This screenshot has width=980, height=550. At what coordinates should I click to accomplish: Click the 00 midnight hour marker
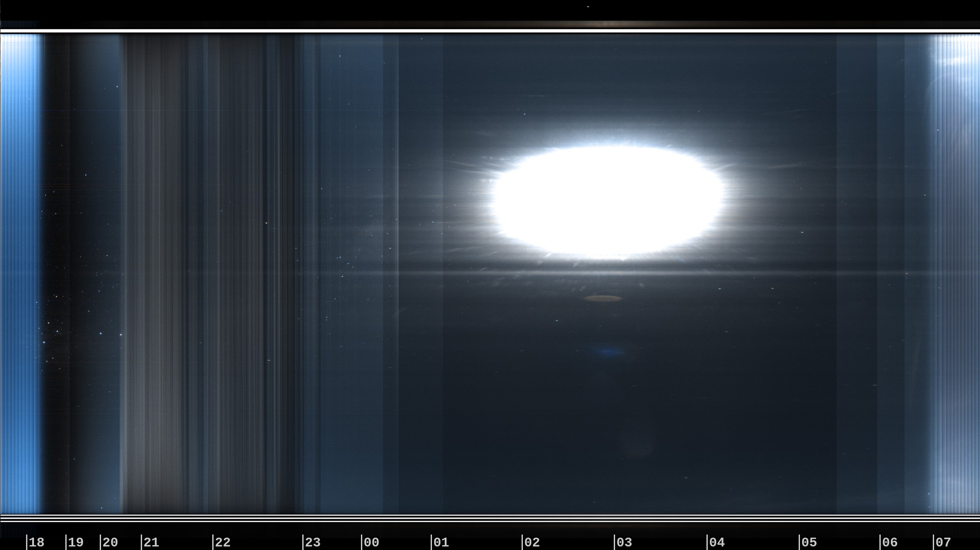[372, 542]
